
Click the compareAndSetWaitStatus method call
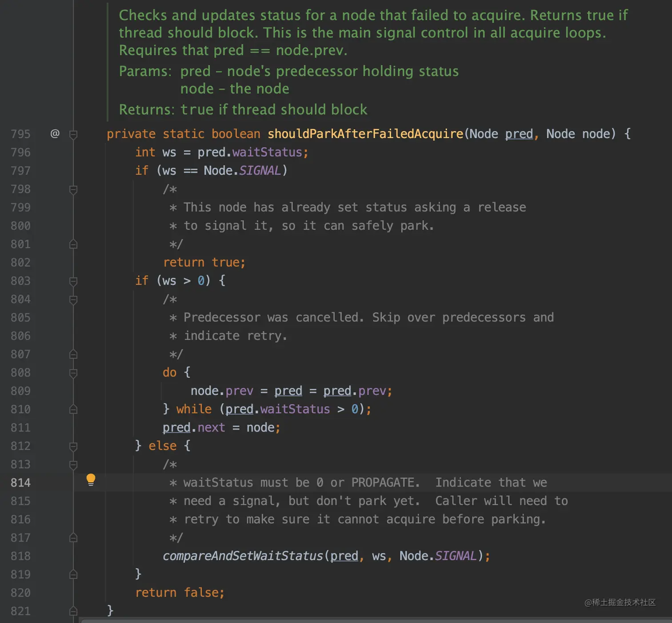point(243,556)
